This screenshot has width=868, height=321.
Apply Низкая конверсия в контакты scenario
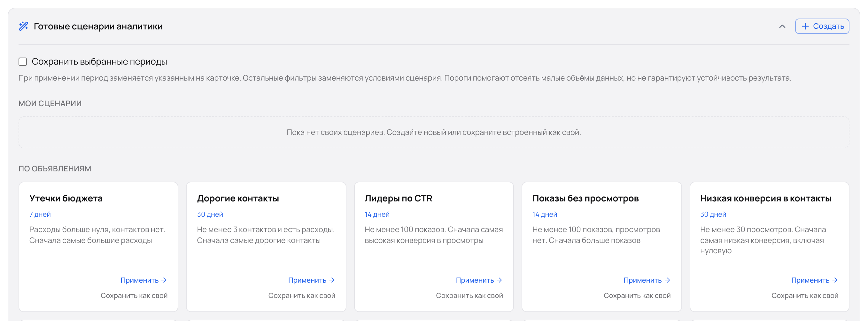(815, 280)
